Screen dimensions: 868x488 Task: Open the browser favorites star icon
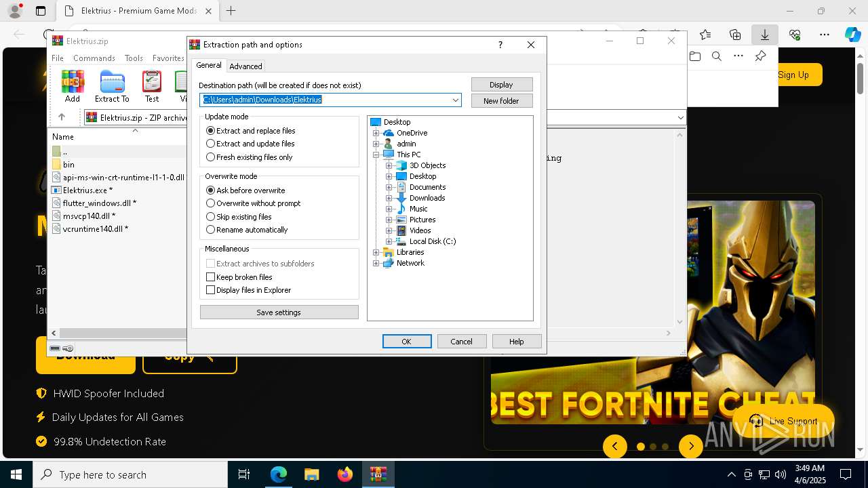tap(705, 35)
